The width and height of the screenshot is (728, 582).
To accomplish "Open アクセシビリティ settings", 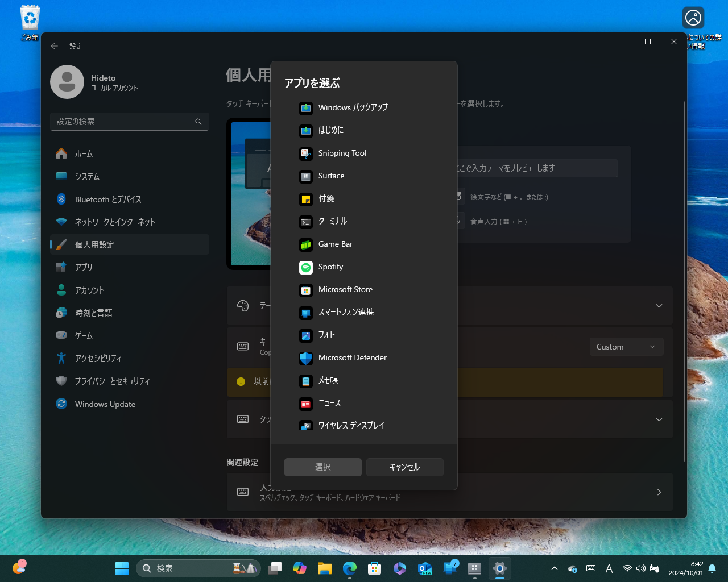I will 130,358.
